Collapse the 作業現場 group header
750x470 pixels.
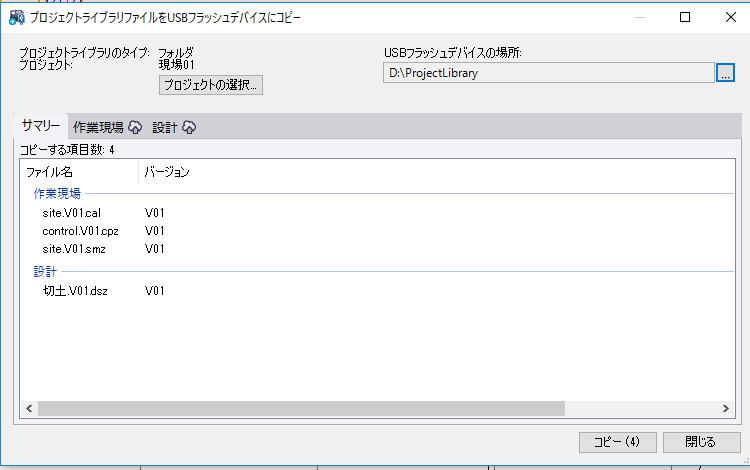57,193
